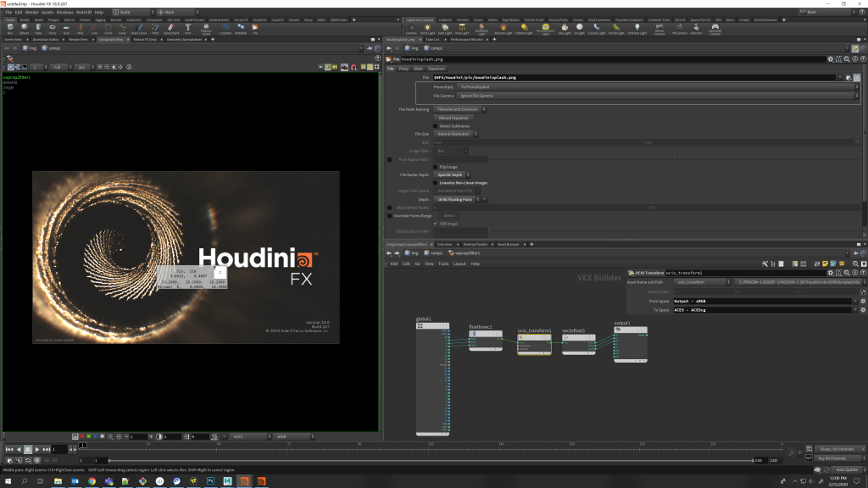Select the Curve shelf tool
868x488 pixels.
[122, 29]
